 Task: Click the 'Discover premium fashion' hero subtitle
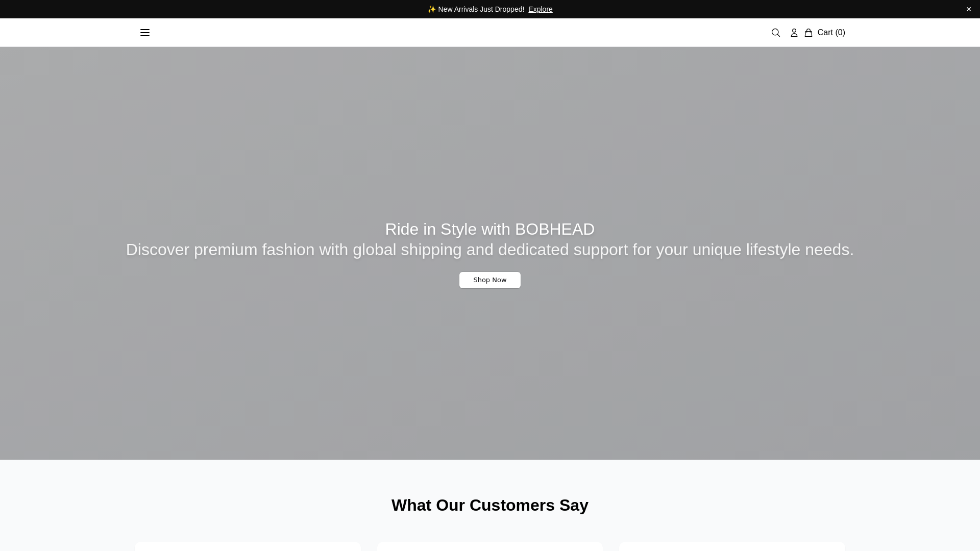coord(490,249)
